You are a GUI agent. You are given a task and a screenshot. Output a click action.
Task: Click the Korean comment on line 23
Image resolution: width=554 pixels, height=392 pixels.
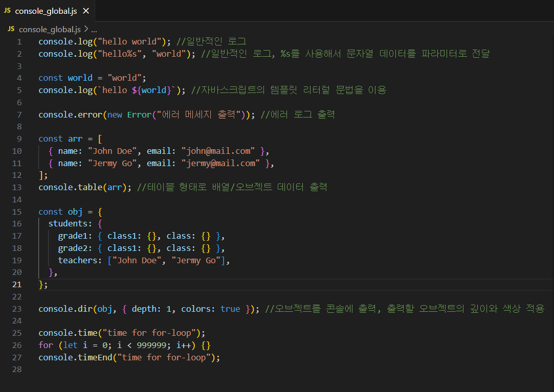(x=405, y=309)
